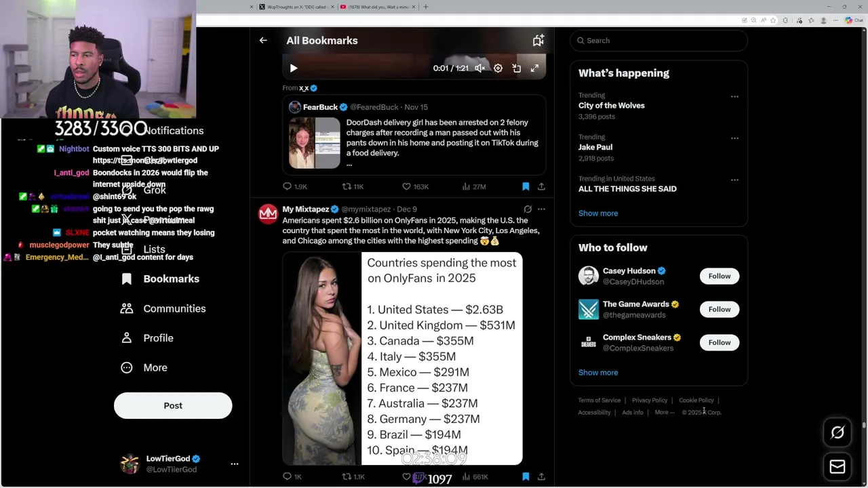
Task: Open the FearBuck quoted post thumbnail
Action: (315, 143)
